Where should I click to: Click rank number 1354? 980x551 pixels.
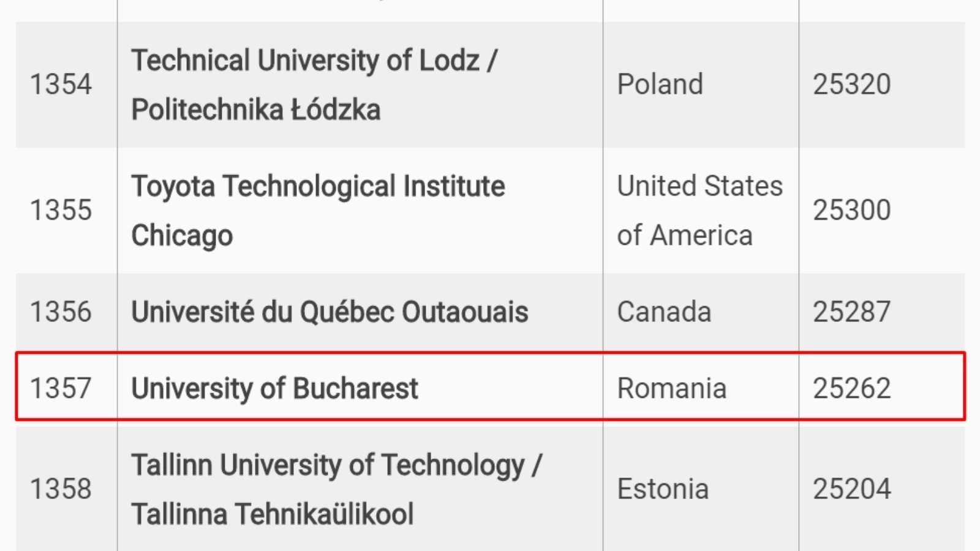coord(61,84)
